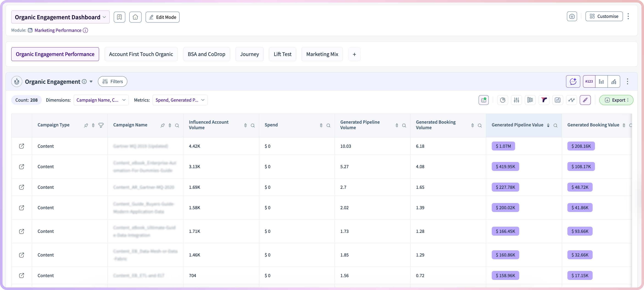Click the bookmark icon beside dashboard title
644x290 pixels.
[119, 17]
